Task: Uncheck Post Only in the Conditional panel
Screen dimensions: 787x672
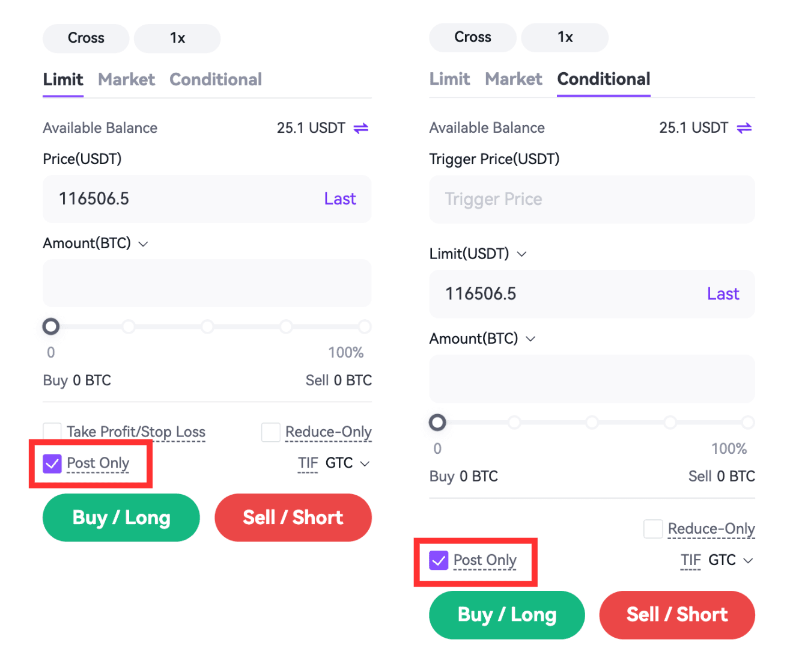Action: 439,560
